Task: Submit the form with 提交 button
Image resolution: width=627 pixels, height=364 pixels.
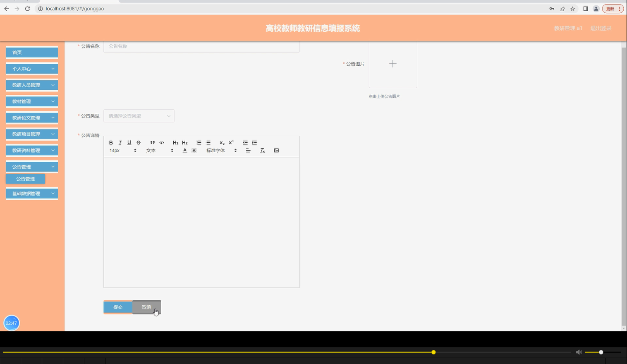Action: pos(118,307)
